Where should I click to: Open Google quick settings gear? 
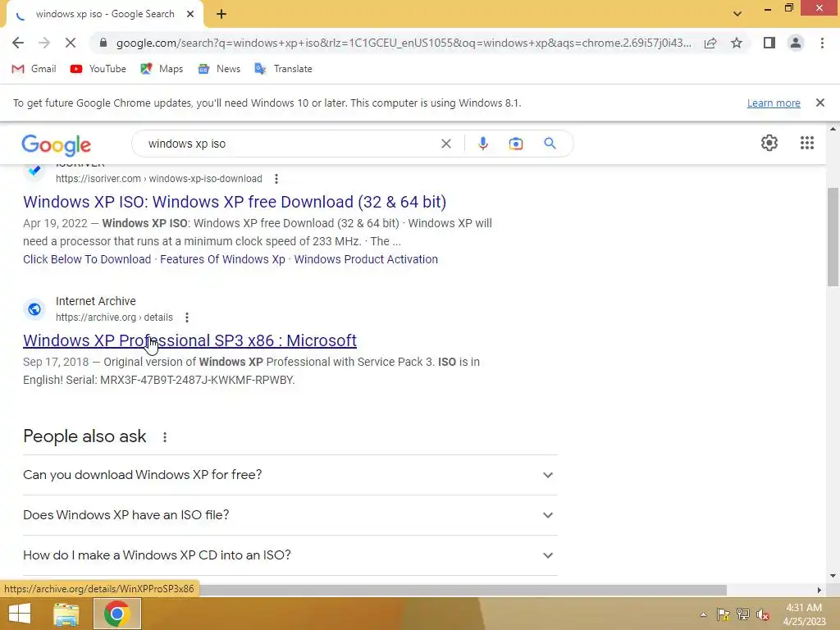769,143
